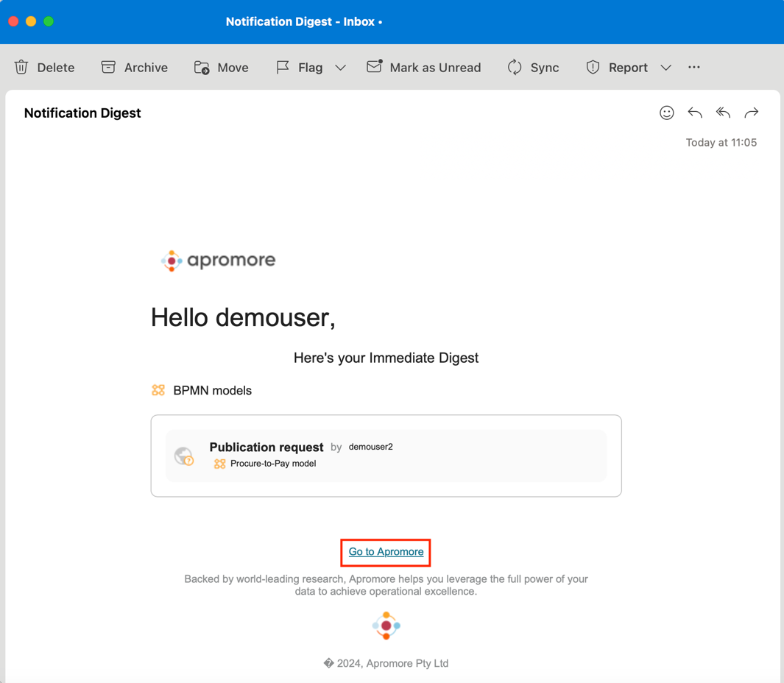Select the Procure-to-Pay model name
This screenshot has width=784, height=683.
(272, 464)
